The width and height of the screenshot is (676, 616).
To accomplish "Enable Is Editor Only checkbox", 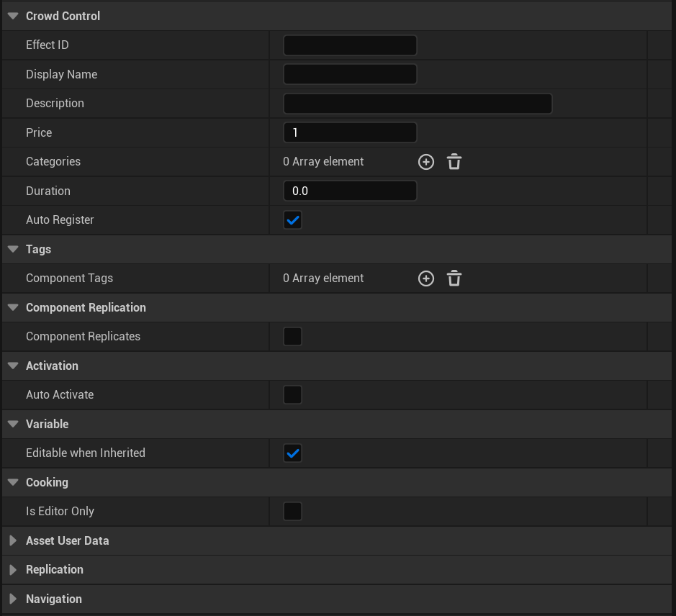I will click(292, 511).
